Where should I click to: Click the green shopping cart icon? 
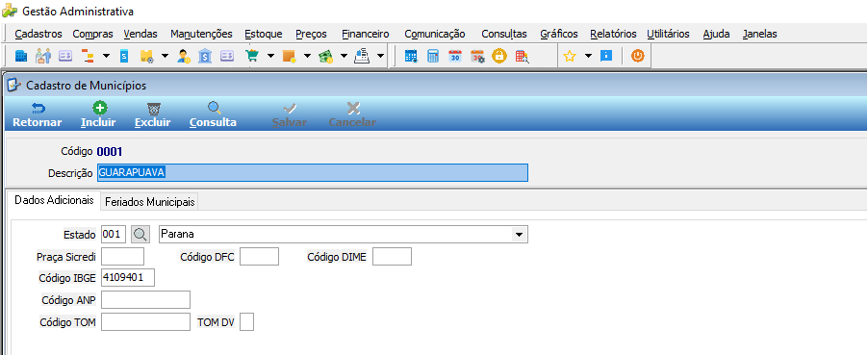click(252, 56)
